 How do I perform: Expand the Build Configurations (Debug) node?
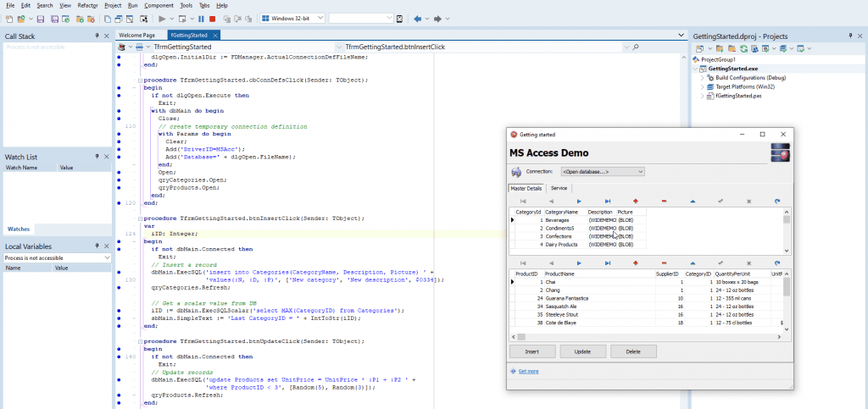point(703,78)
